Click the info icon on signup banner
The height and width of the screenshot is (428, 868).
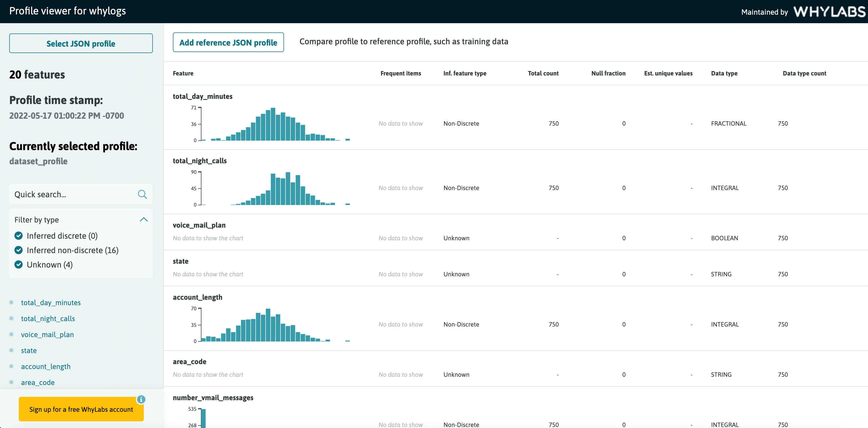[x=141, y=399]
